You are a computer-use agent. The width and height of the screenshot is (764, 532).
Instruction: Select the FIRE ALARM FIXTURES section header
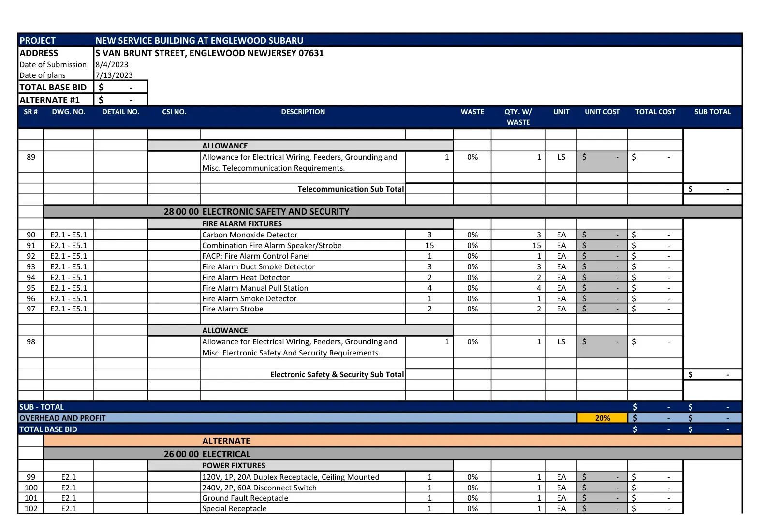(x=300, y=223)
